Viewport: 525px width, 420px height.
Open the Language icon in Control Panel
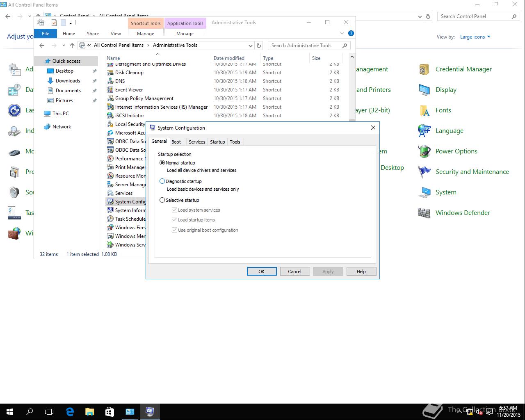424,131
